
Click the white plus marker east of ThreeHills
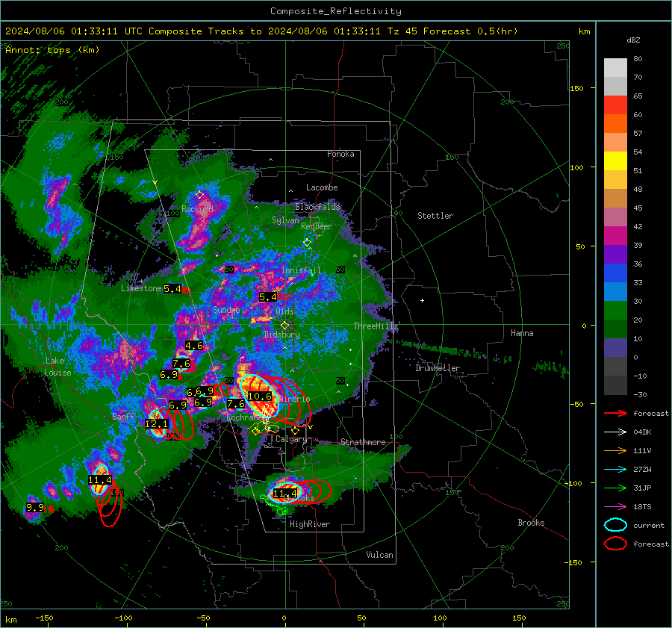coord(422,300)
